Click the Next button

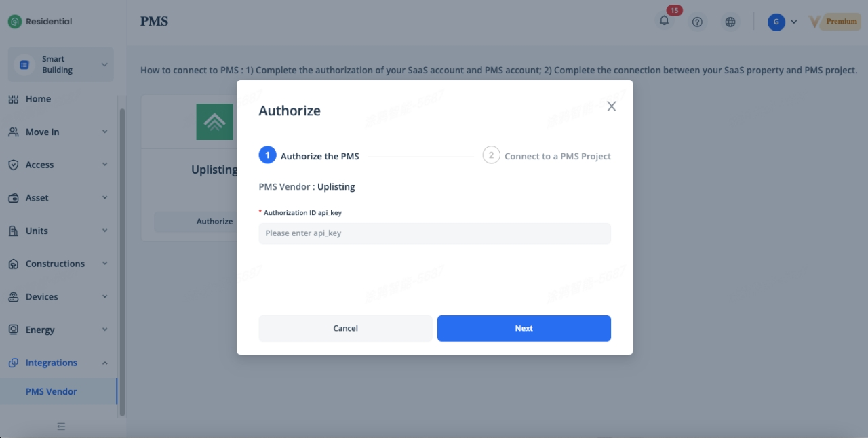[524, 328]
